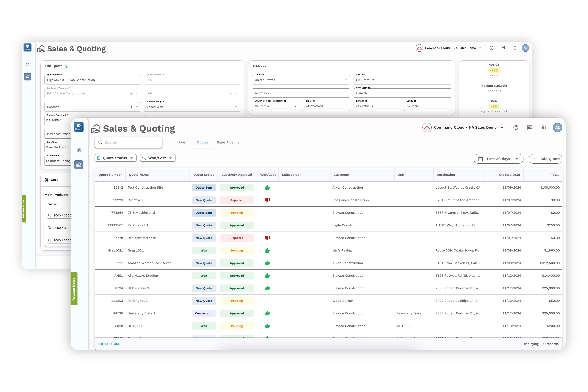Expand the Quote Status filter dropdown
The height and width of the screenshot is (392, 588).
click(116, 158)
